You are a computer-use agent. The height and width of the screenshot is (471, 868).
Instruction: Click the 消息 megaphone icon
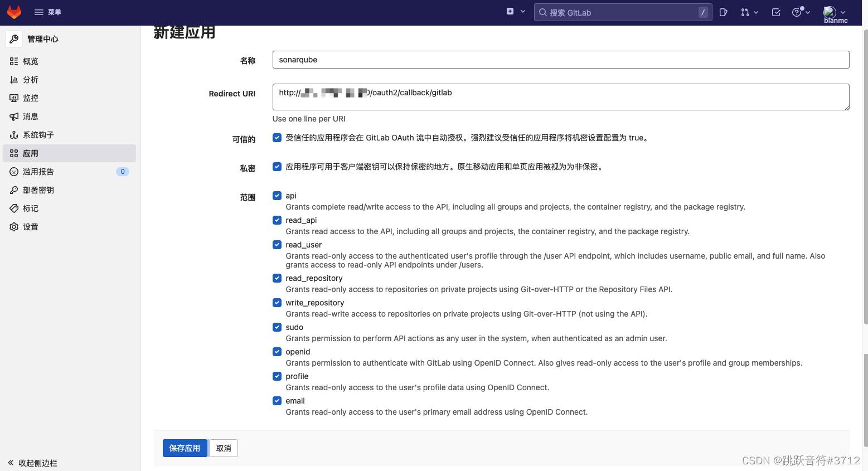(14, 116)
